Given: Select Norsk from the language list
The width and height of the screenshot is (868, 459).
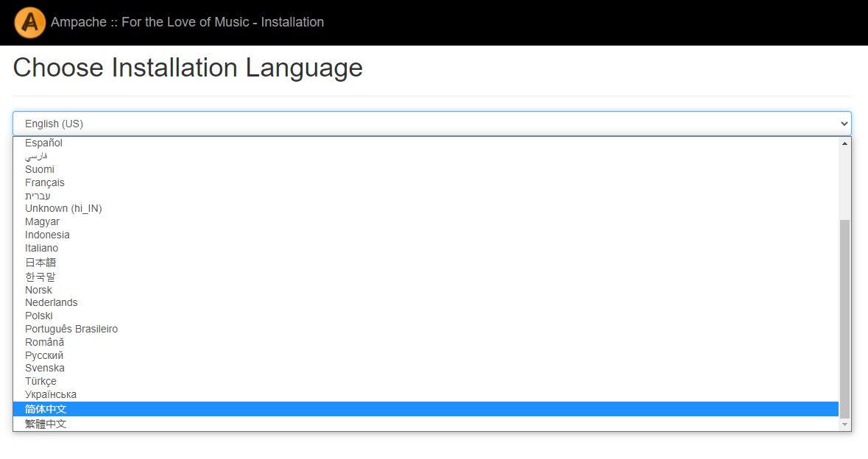Looking at the screenshot, I should point(426,290).
